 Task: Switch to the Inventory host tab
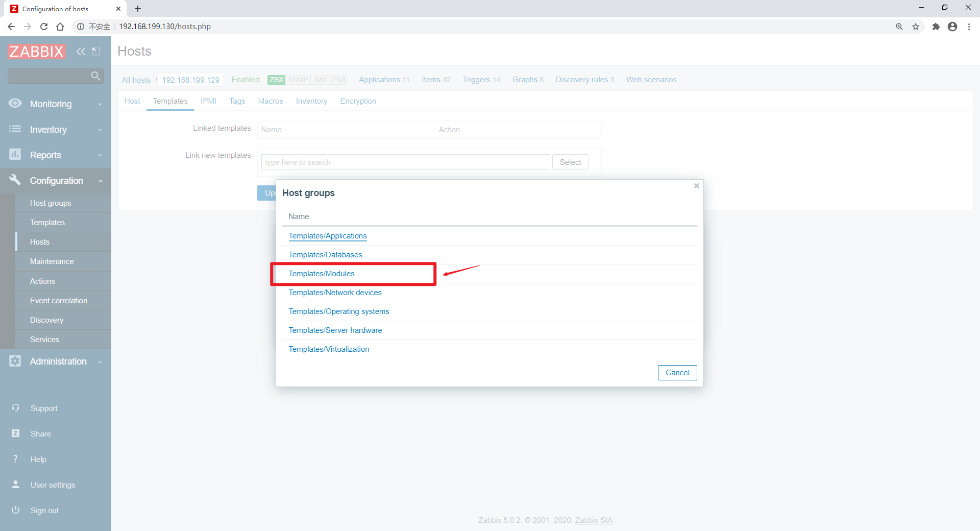point(311,101)
